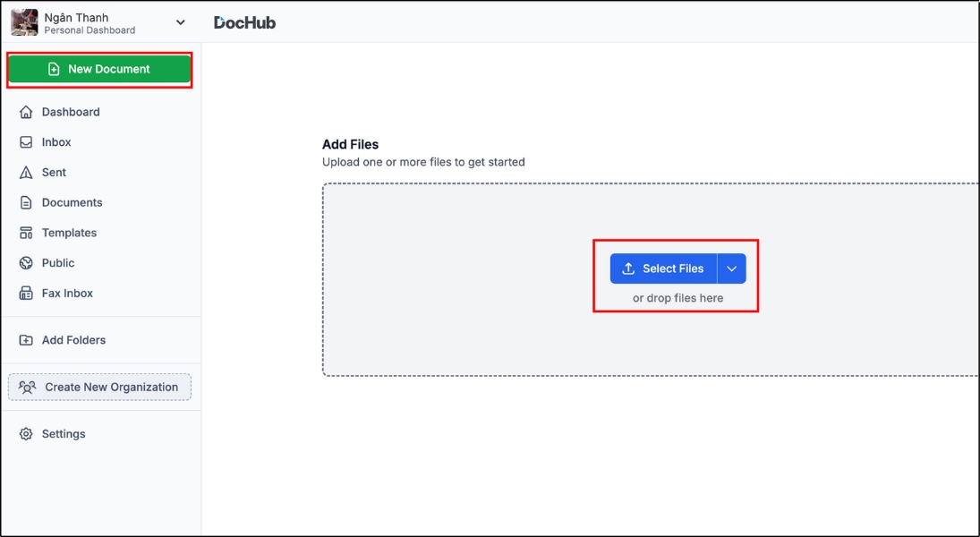
Task: Click the DocHub logo
Action: [x=244, y=22]
